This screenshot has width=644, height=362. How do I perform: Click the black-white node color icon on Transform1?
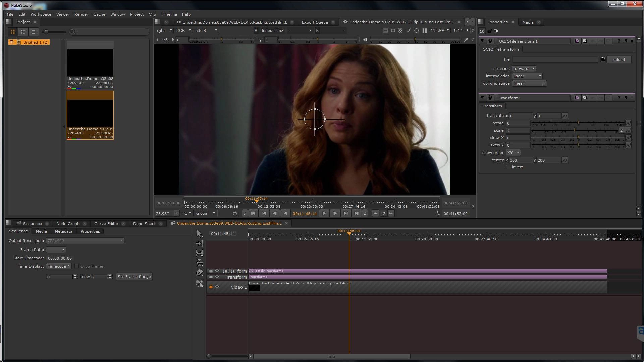click(585, 98)
